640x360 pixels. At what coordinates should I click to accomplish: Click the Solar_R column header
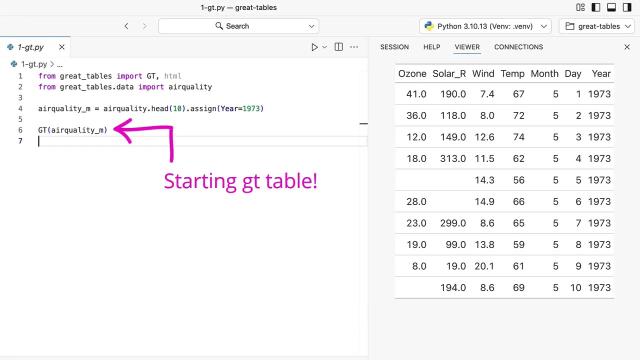coord(449,74)
